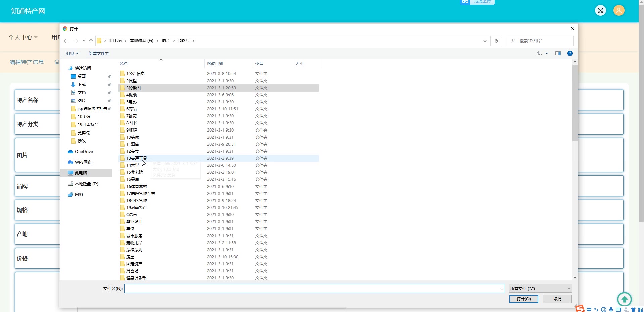Expand the address bar history dropdown
Viewport: 644px width, 312px height.
(x=485, y=41)
